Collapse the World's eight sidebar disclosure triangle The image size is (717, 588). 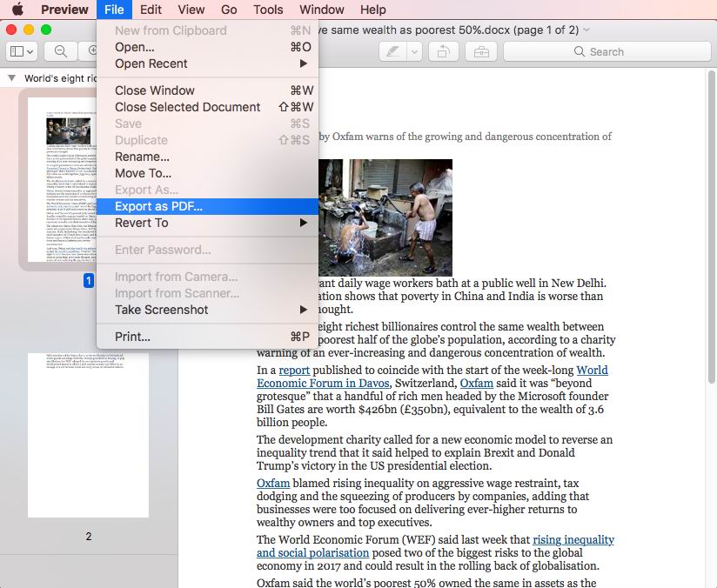pos(12,78)
